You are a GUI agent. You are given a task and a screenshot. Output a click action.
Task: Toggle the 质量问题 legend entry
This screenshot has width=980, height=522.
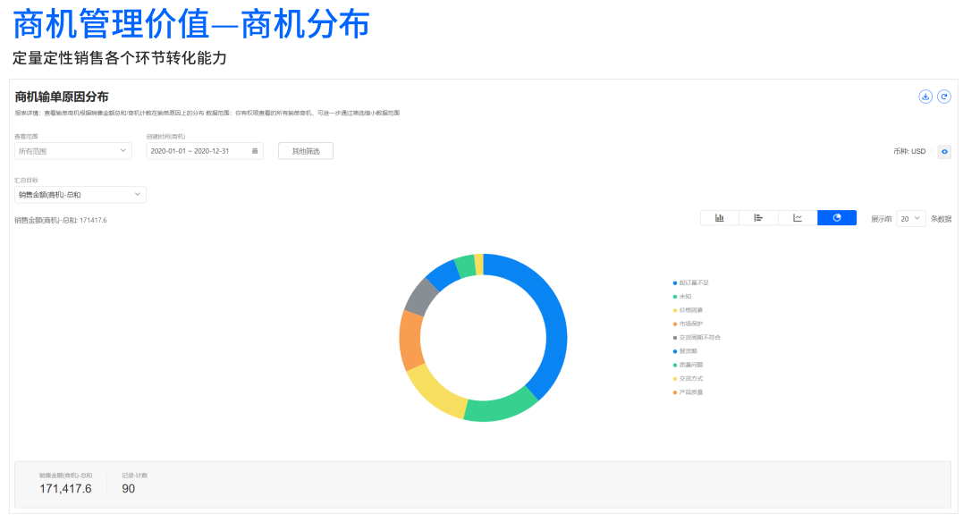click(688, 366)
